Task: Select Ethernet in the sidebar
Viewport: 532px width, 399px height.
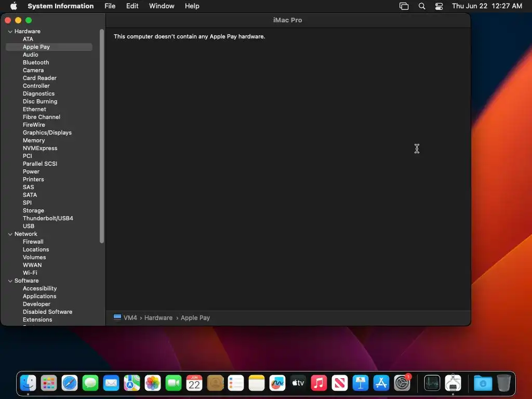Action: click(34, 109)
